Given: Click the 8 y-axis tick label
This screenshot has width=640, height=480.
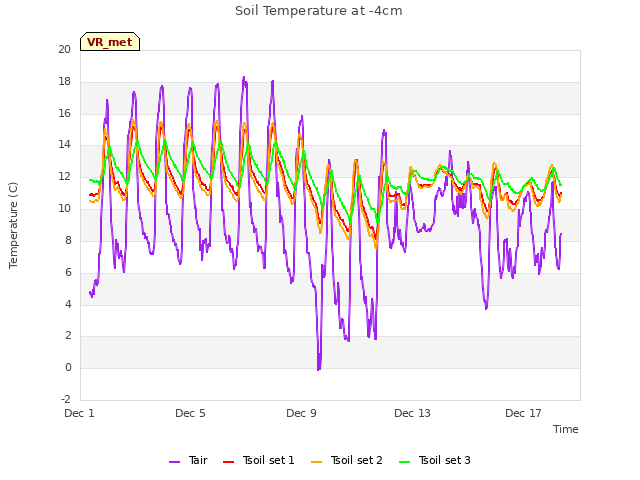Looking at the screenshot, I should (68, 240).
